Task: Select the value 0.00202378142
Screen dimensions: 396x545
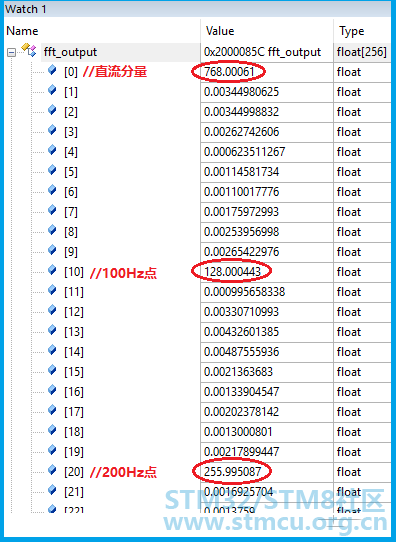Action: 241,412
